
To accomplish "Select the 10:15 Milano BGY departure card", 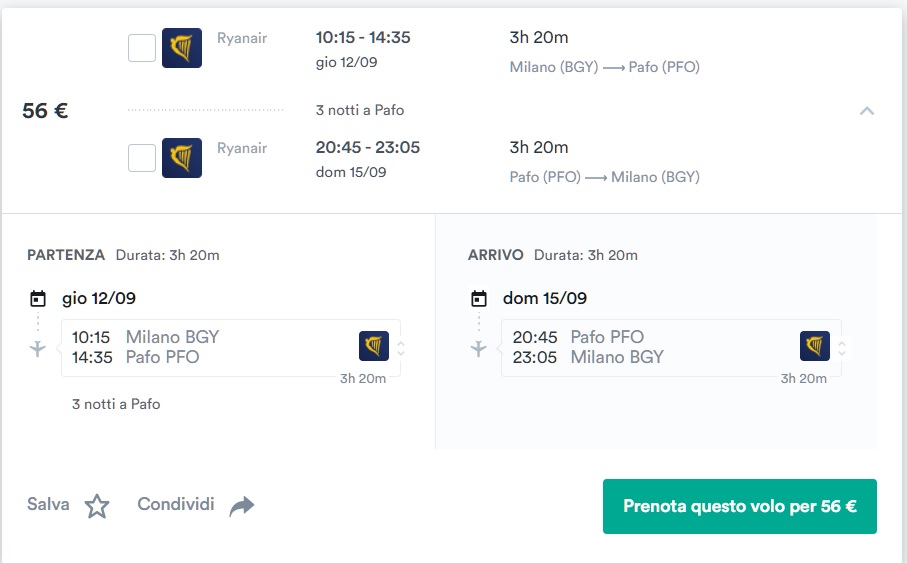I will (x=230, y=348).
